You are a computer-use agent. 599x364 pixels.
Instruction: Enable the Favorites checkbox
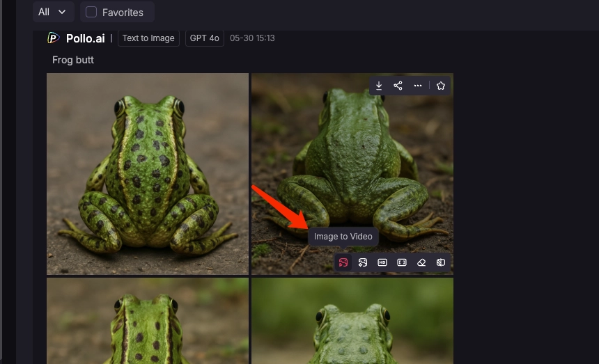pos(91,12)
